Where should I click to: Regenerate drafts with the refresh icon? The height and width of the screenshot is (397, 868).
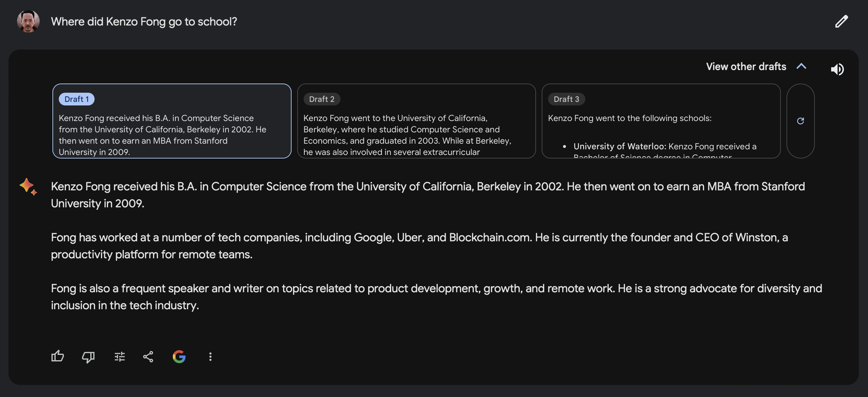pos(800,121)
